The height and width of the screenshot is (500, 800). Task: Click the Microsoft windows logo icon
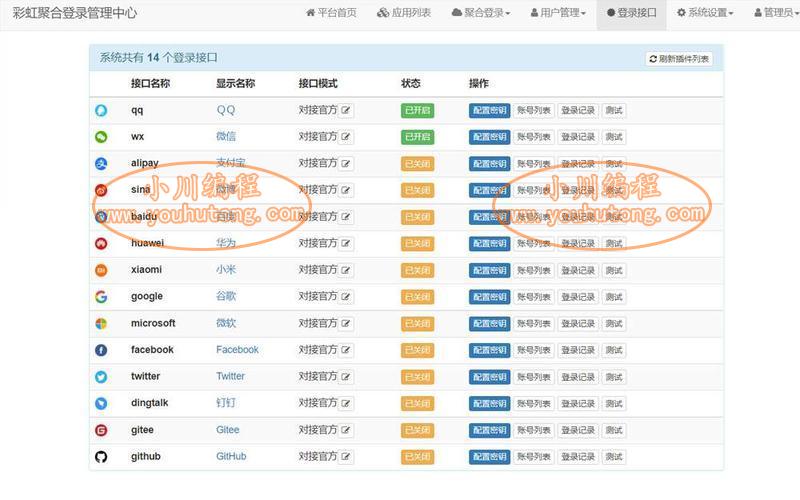[101, 324]
